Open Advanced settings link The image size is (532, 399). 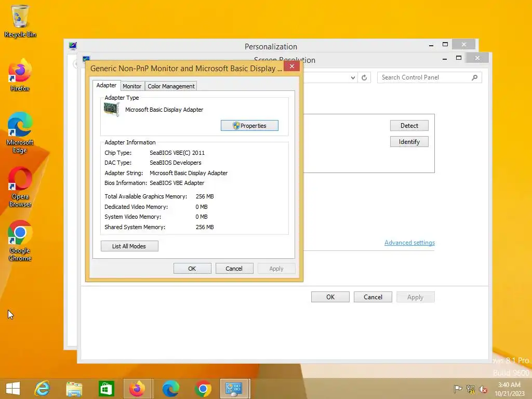(x=409, y=243)
